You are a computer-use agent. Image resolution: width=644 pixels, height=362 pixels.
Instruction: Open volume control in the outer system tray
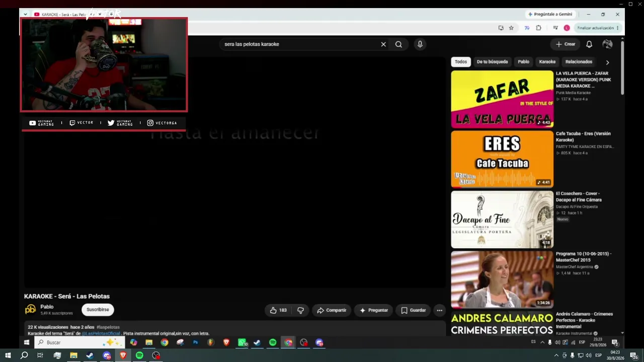click(x=589, y=355)
